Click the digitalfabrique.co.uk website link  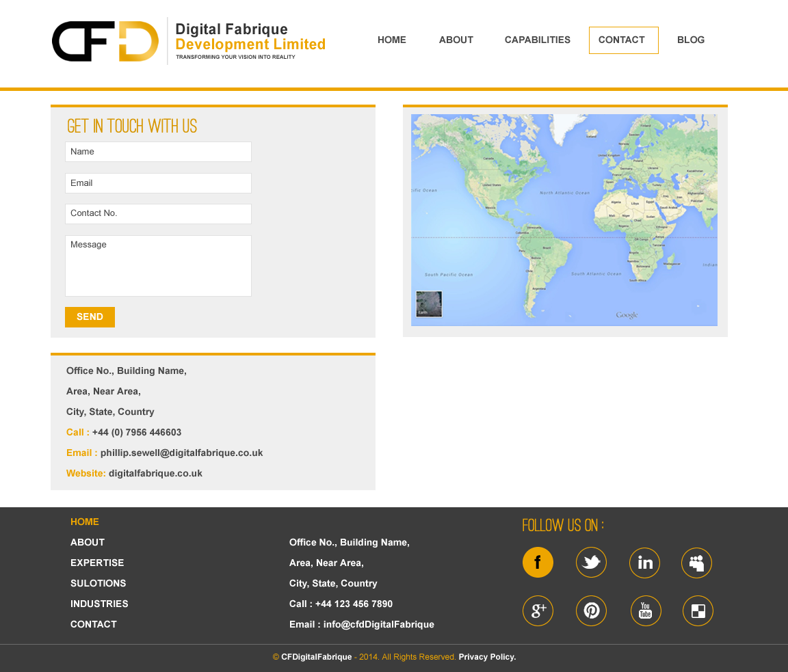[x=155, y=474]
